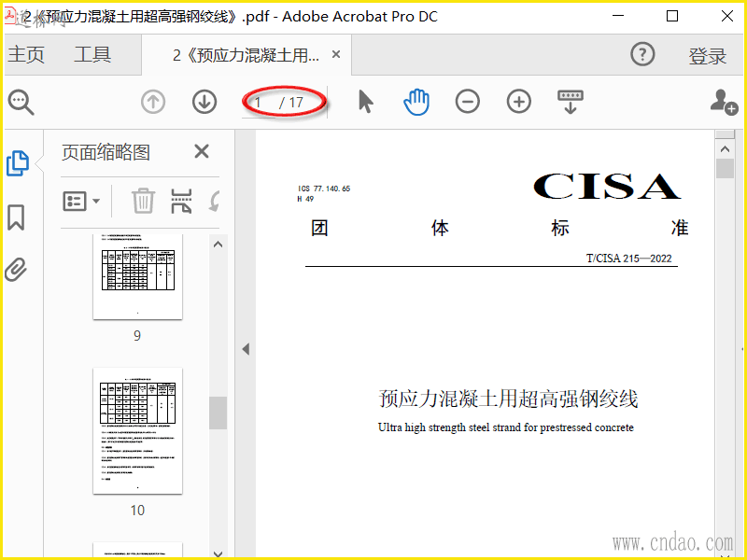The image size is (747, 560).
Task: Open the scrolling mode page fit tool
Action: click(571, 102)
